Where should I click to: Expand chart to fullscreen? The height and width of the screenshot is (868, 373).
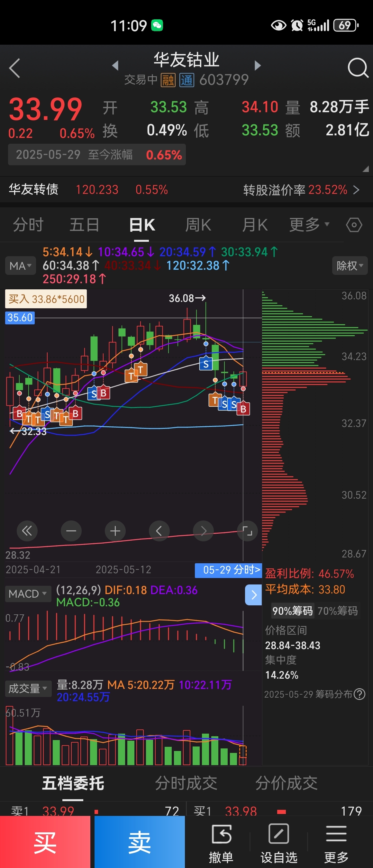(x=248, y=531)
